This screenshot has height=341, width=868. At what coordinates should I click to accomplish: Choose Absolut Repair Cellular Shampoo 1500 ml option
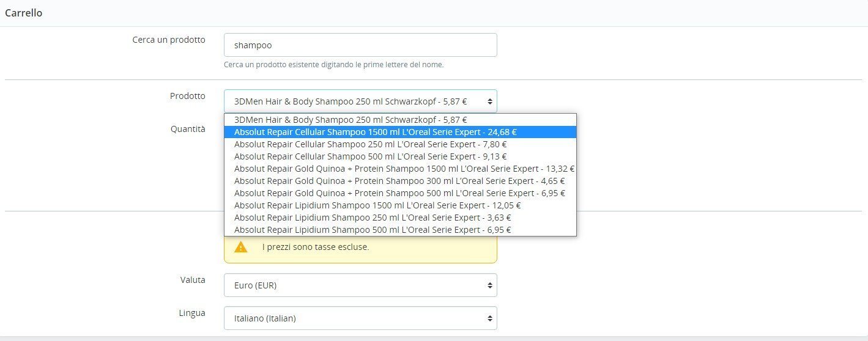click(x=400, y=132)
